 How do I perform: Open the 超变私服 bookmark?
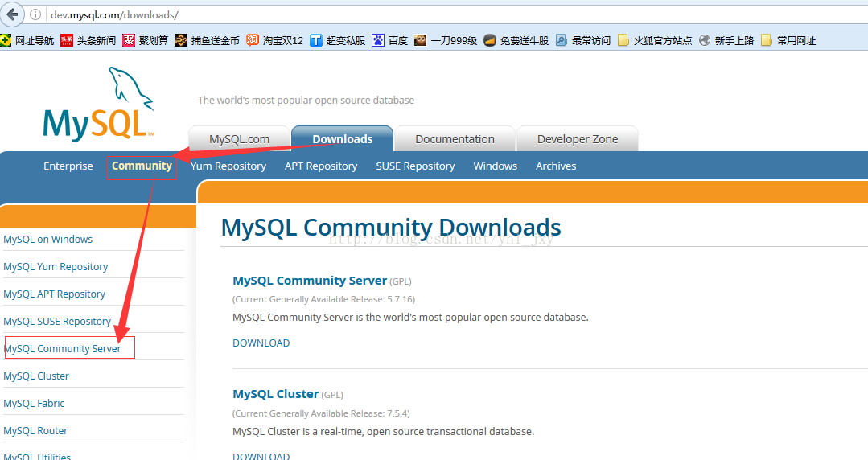338,40
